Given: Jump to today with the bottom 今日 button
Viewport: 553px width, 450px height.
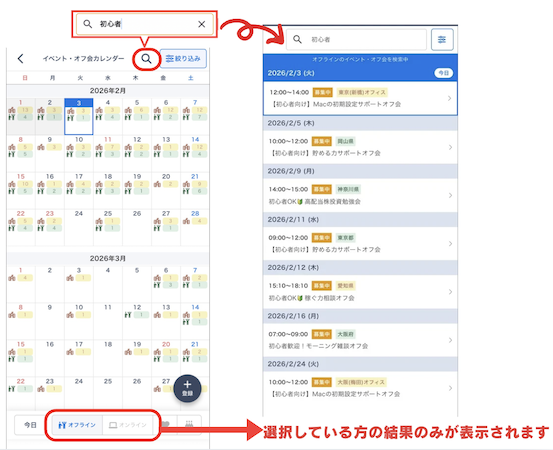Looking at the screenshot, I should click(30, 425).
